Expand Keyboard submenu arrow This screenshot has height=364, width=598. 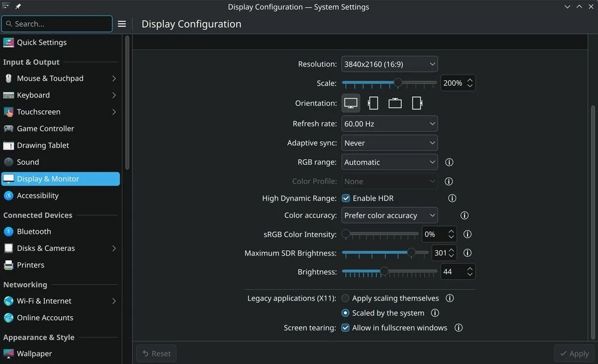tap(114, 95)
